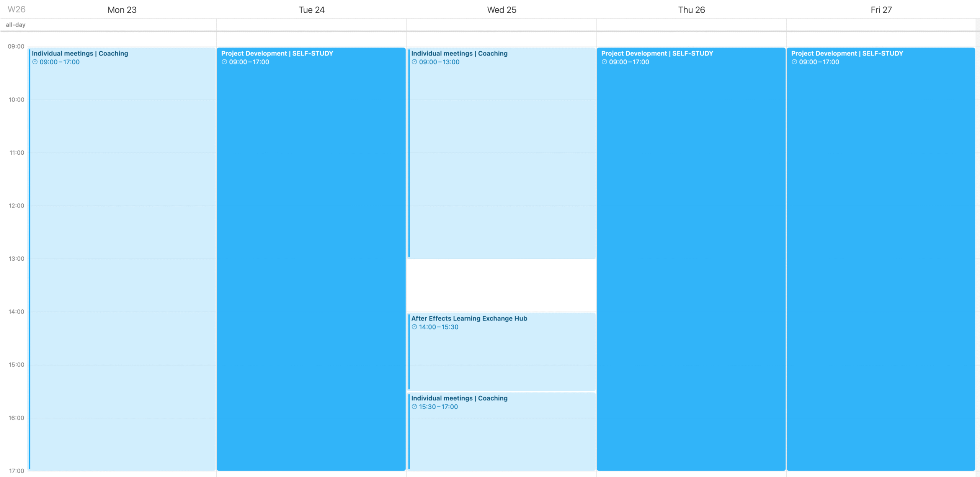This screenshot has width=980, height=477.
Task: Click the 15:30–17:00 time text
Action: [438, 407]
